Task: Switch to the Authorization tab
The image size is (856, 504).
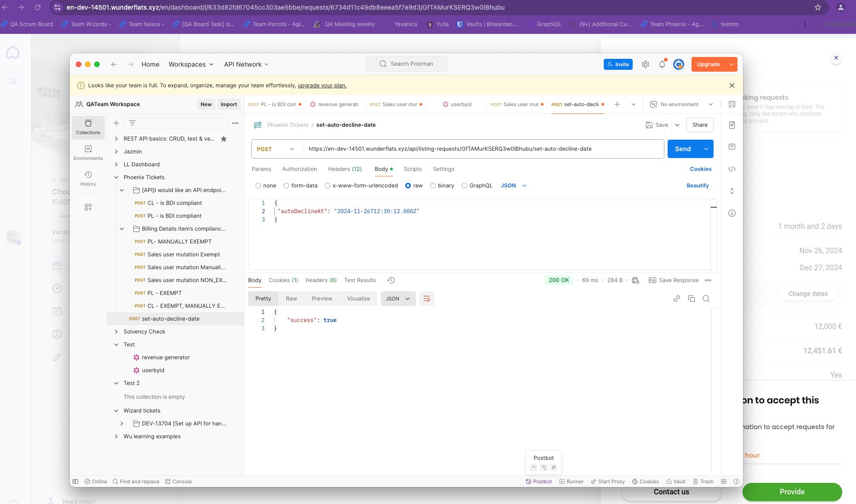Action: point(300,169)
